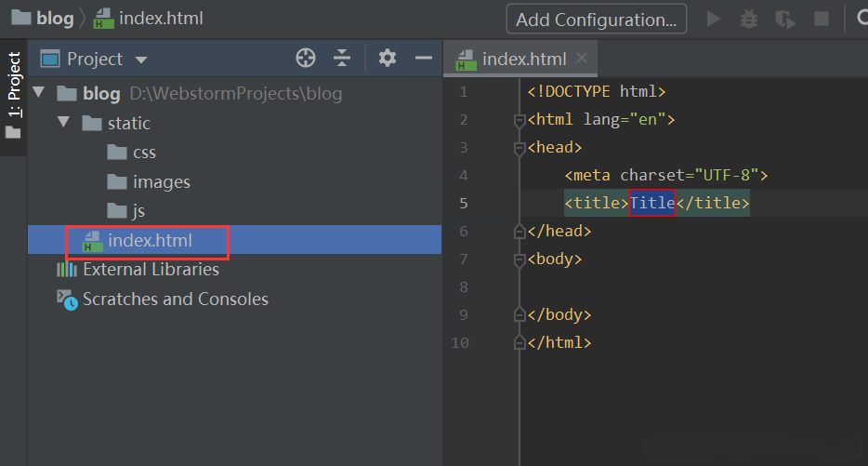Click the Collapse All icon
The width and height of the screenshot is (868, 466).
pyautogui.click(x=342, y=59)
